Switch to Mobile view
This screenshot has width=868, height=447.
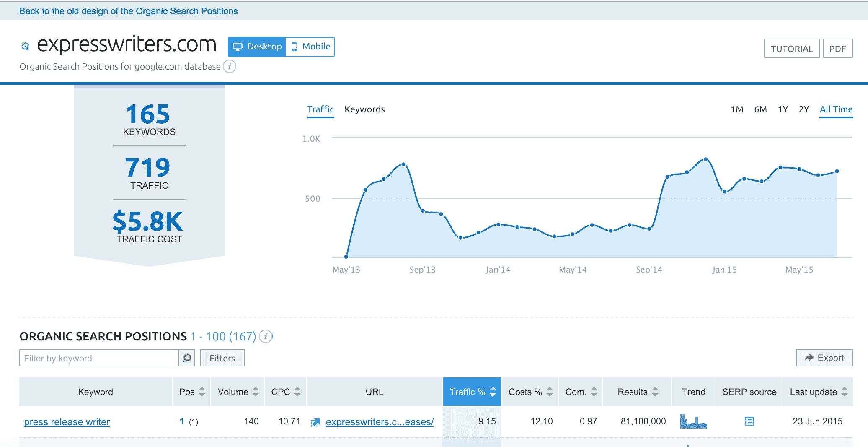pos(310,47)
